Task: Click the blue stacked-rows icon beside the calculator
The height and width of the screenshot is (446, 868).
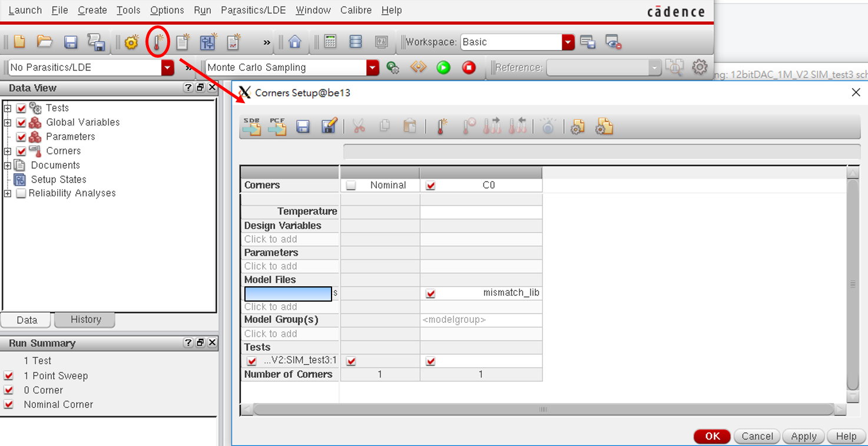Action: pos(356,42)
